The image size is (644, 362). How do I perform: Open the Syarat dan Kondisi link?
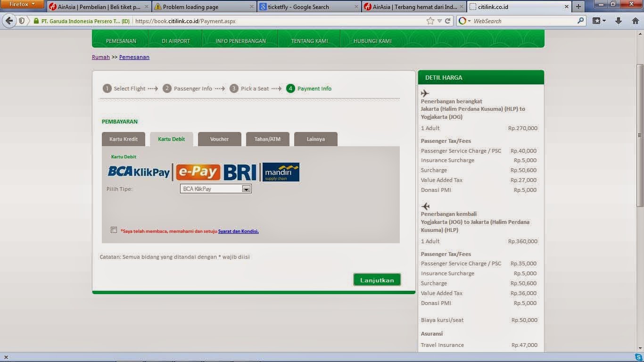(x=239, y=231)
